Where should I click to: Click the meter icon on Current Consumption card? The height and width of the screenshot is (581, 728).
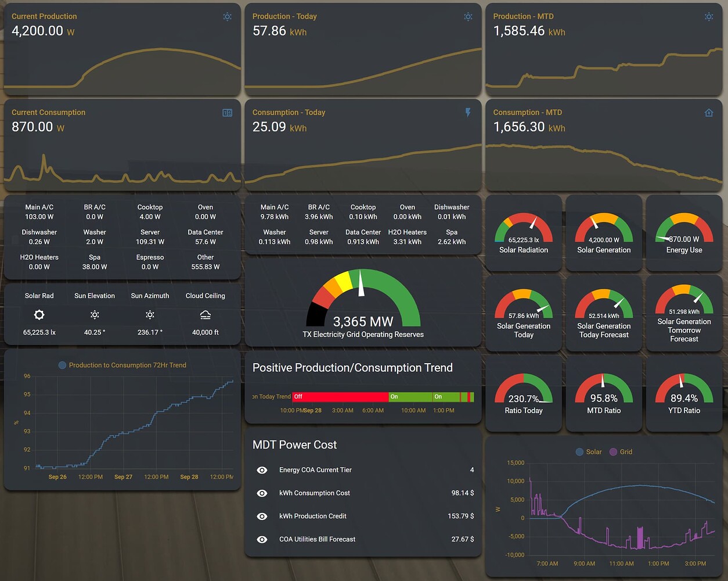(227, 112)
